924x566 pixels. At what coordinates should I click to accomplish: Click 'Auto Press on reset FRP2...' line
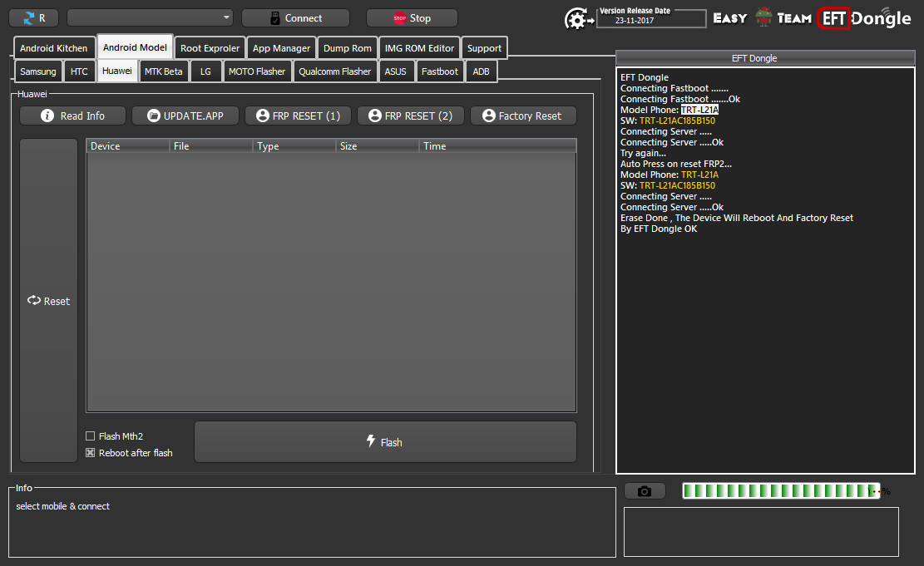pos(676,164)
